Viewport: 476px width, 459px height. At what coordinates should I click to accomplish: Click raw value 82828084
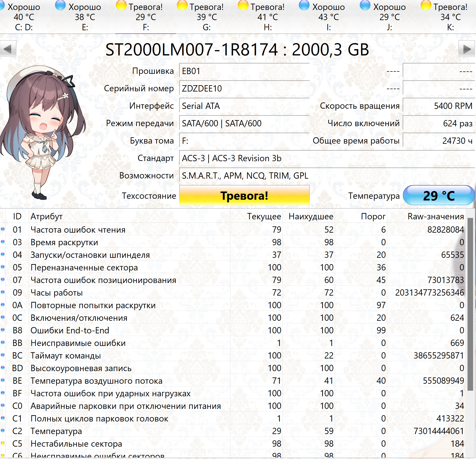tap(446, 229)
